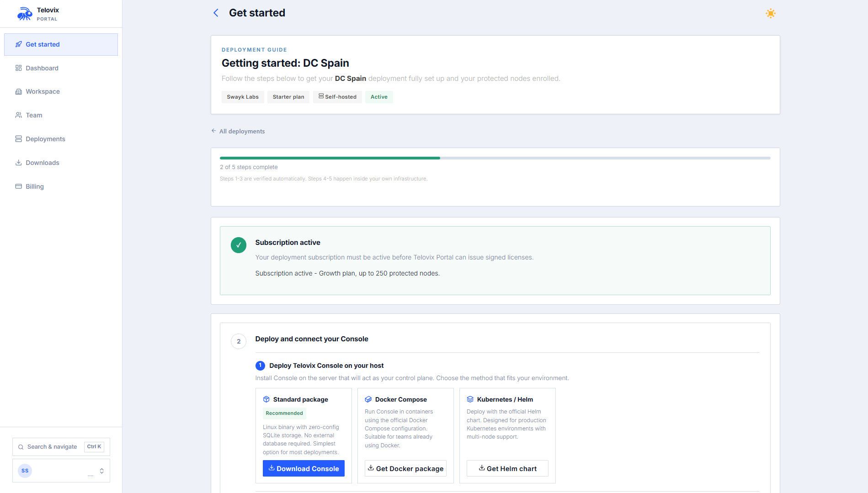Image resolution: width=868 pixels, height=493 pixels.
Task: Click the SS user avatar
Action: coord(25,471)
